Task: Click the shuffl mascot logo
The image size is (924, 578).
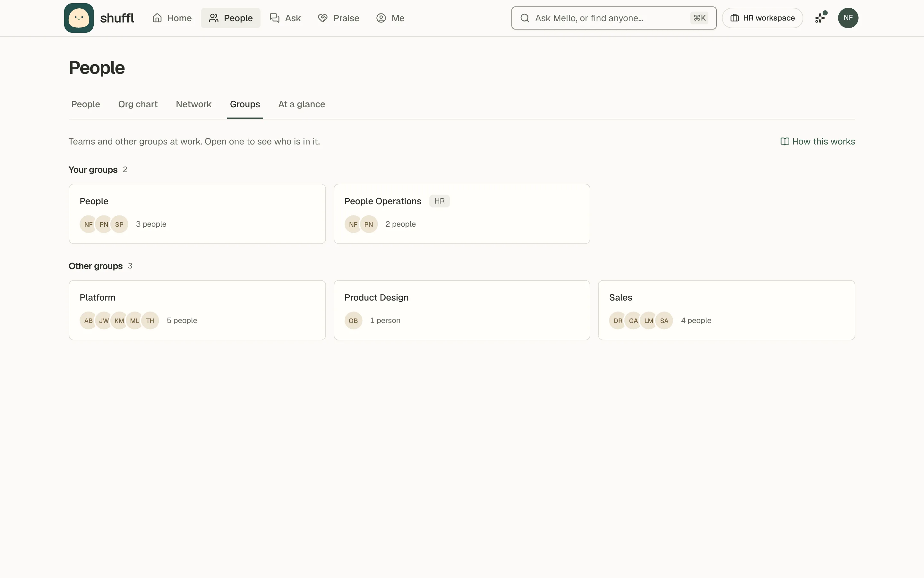Action: (79, 18)
